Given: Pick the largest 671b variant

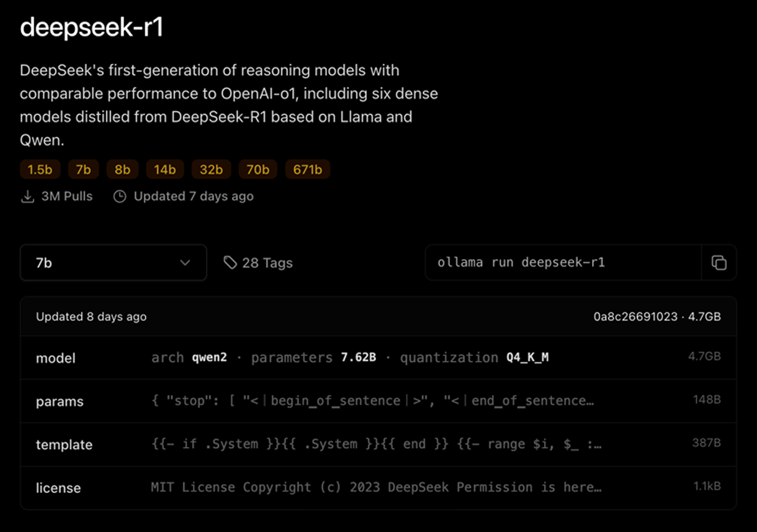Looking at the screenshot, I should (308, 169).
